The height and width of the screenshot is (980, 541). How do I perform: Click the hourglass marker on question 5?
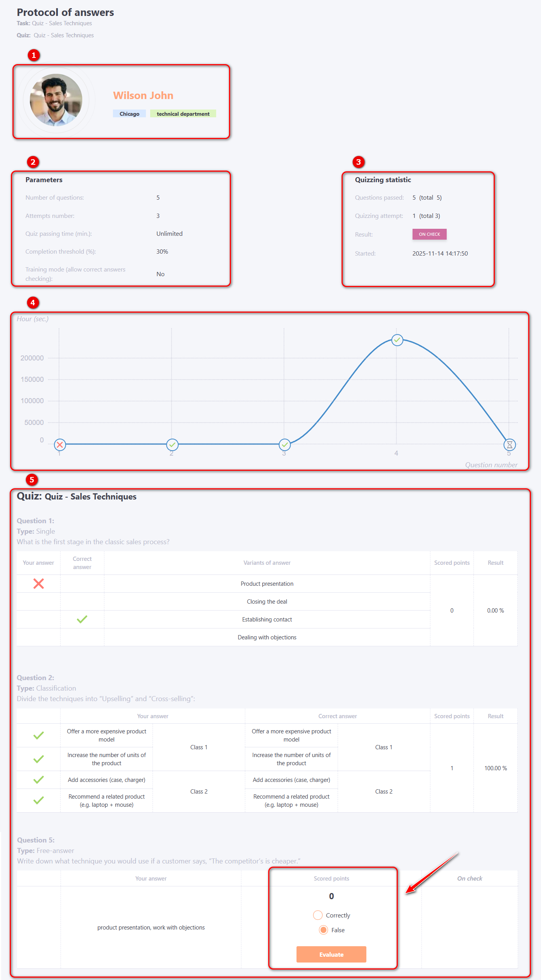point(509,444)
